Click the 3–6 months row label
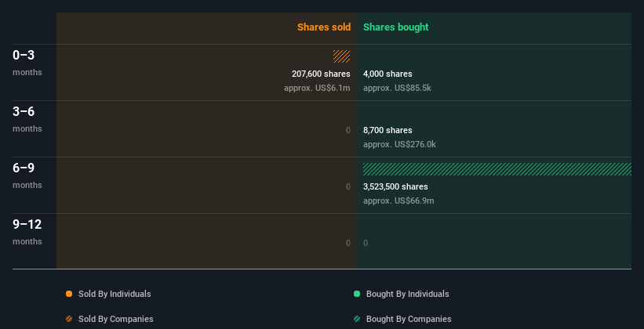644x329 pixels. (24, 112)
